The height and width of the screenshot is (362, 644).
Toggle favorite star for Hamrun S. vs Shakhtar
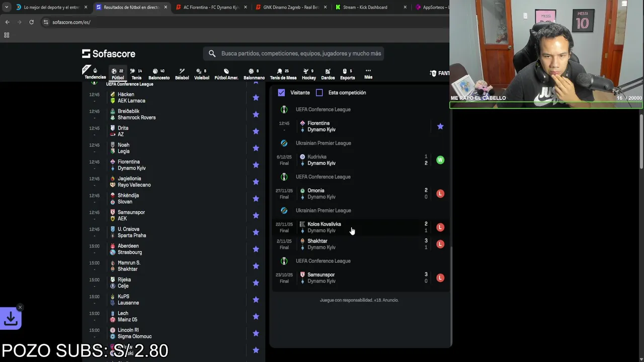(256, 266)
